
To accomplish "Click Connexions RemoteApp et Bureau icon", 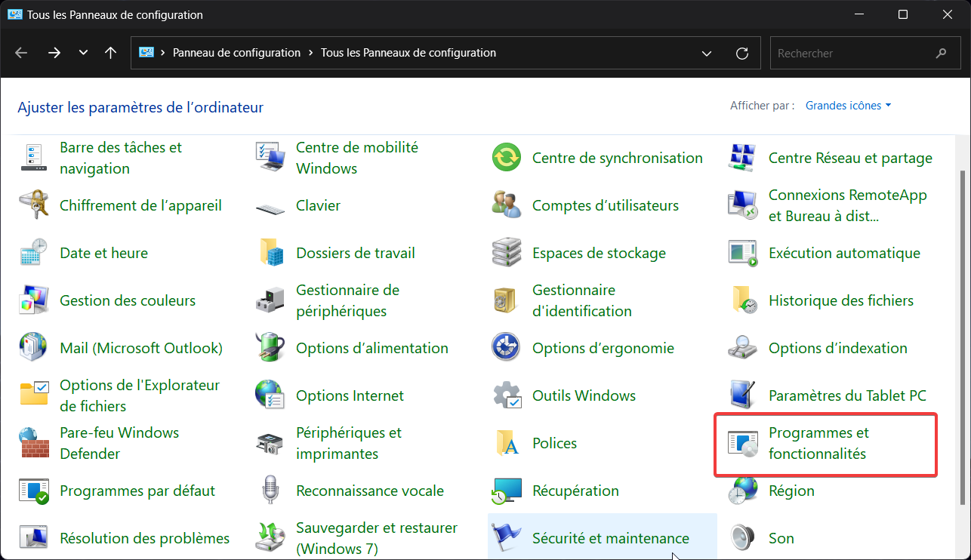I will tap(742, 205).
